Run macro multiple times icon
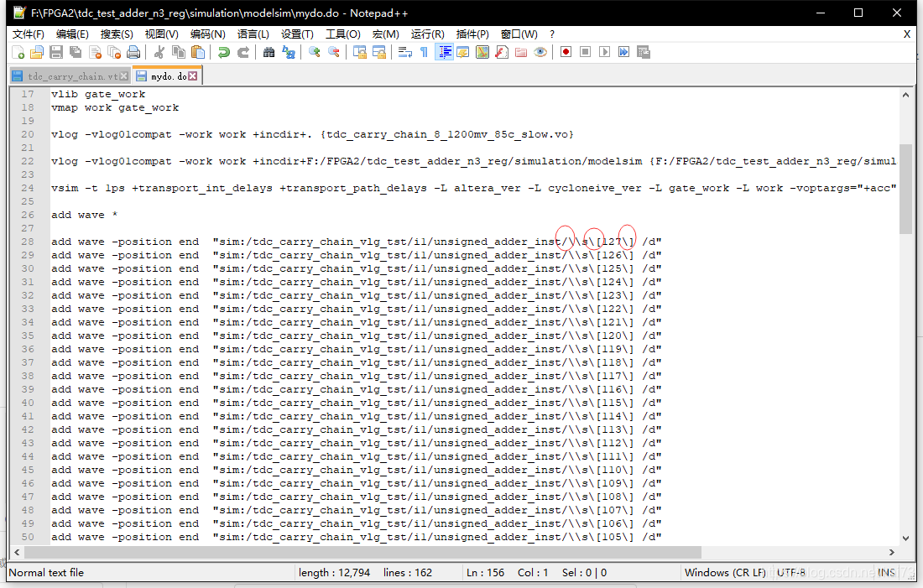 pyautogui.click(x=624, y=52)
